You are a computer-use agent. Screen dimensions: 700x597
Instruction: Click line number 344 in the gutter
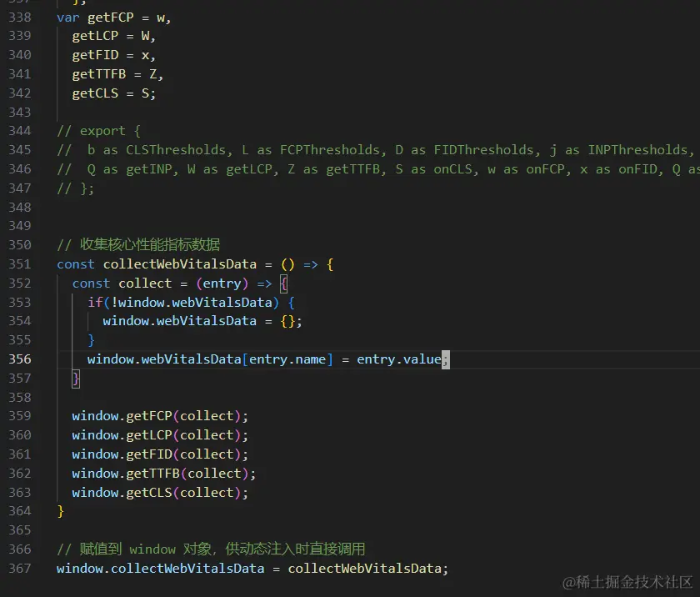pyautogui.click(x=20, y=131)
